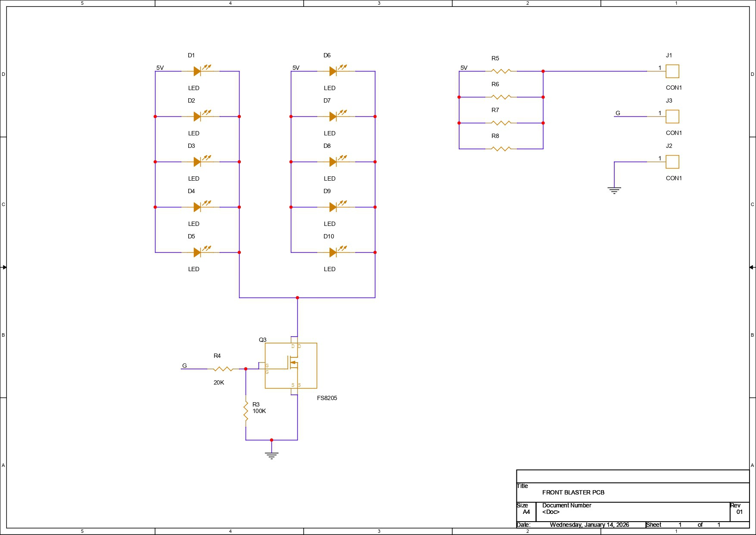Click the R5 resistor symbol

click(x=501, y=71)
